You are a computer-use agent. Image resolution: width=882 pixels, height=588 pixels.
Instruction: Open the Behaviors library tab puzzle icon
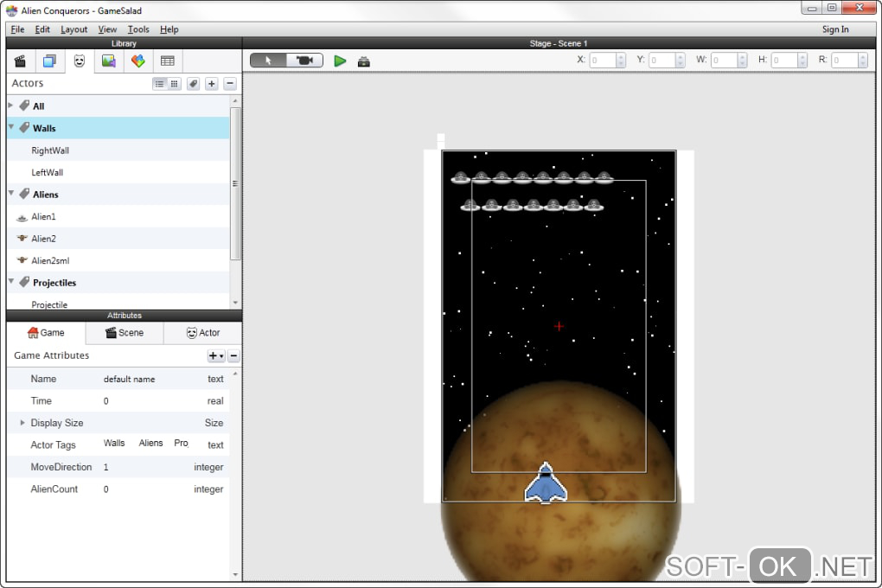tap(137, 61)
